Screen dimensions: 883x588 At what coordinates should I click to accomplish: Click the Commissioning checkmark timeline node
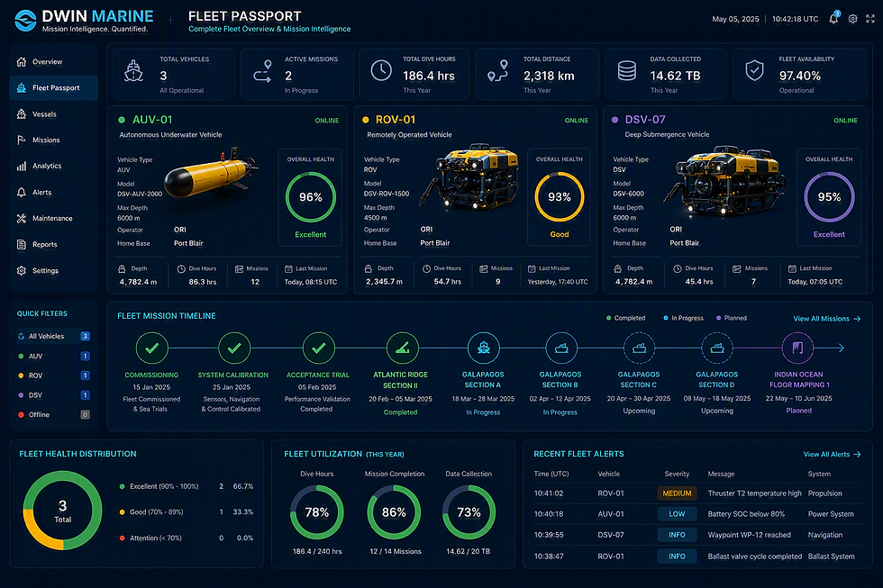pyautogui.click(x=151, y=348)
